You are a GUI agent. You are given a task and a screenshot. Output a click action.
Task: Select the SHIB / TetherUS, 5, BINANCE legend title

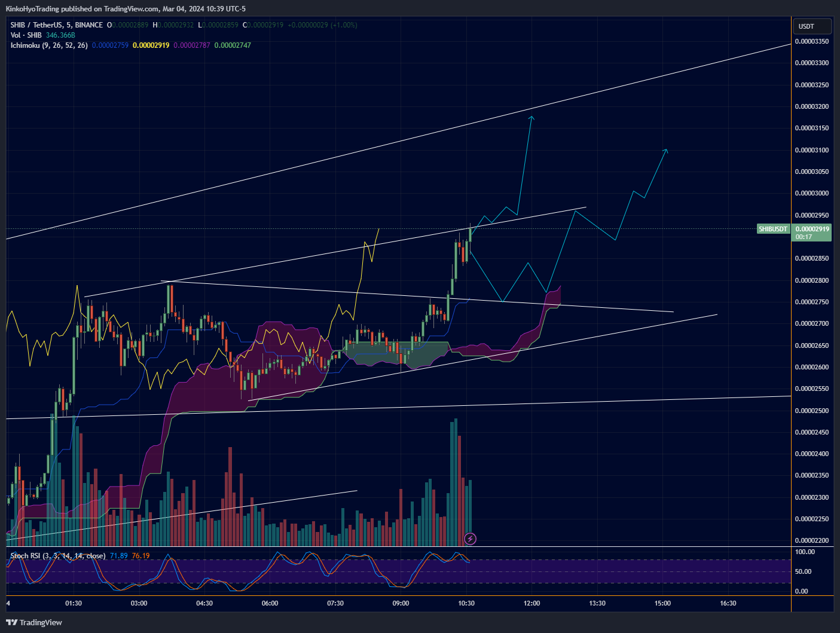click(x=57, y=25)
